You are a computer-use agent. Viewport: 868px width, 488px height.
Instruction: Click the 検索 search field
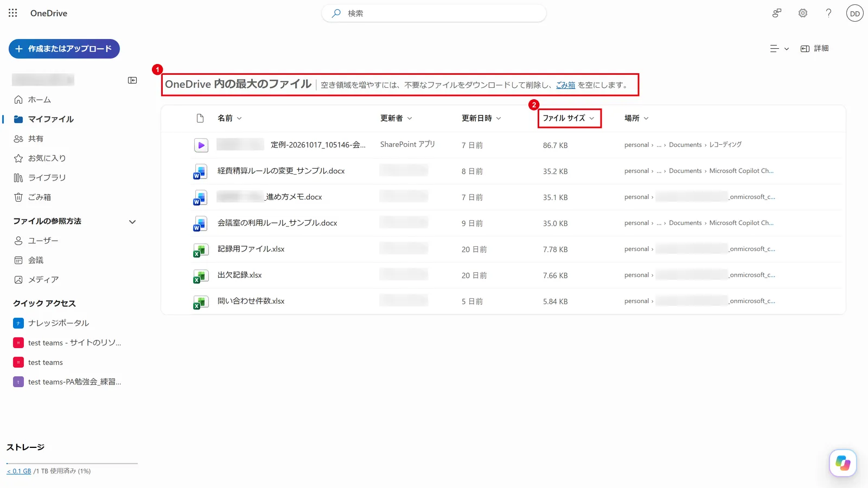(x=434, y=13)
